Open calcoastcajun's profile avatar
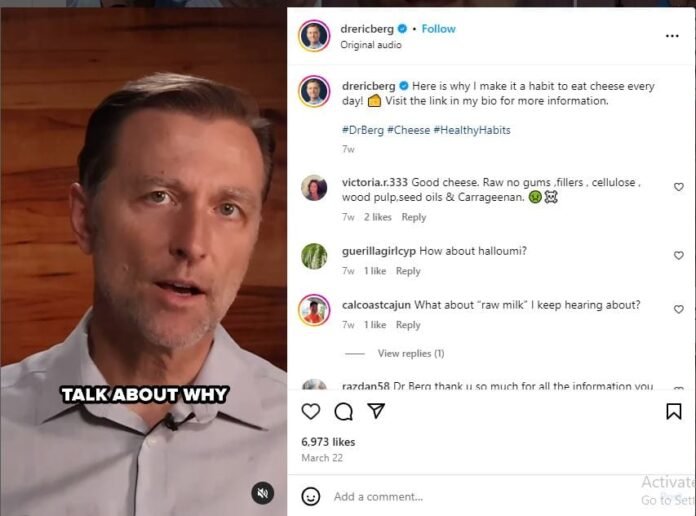 click(314, 310)
